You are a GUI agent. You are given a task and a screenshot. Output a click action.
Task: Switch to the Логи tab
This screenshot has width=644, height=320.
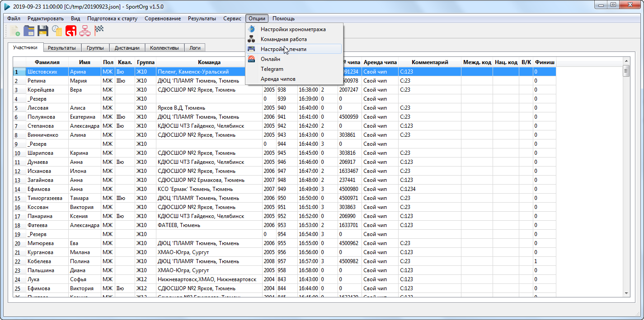click(195, 48)
